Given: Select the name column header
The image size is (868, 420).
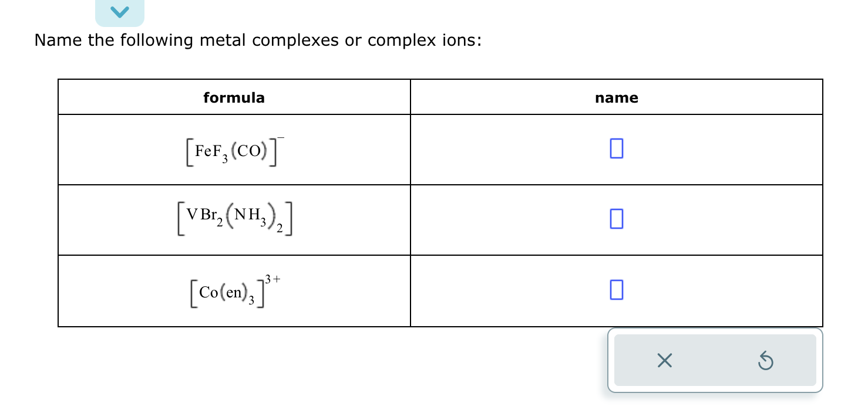Looking at the screenshot, I should 615,97.
